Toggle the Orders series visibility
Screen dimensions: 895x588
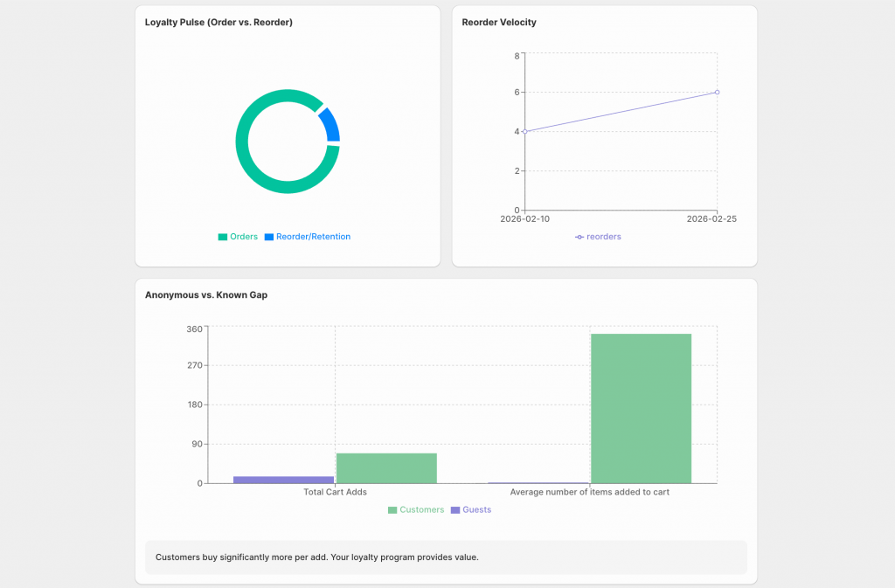click(x=238, y=236)
